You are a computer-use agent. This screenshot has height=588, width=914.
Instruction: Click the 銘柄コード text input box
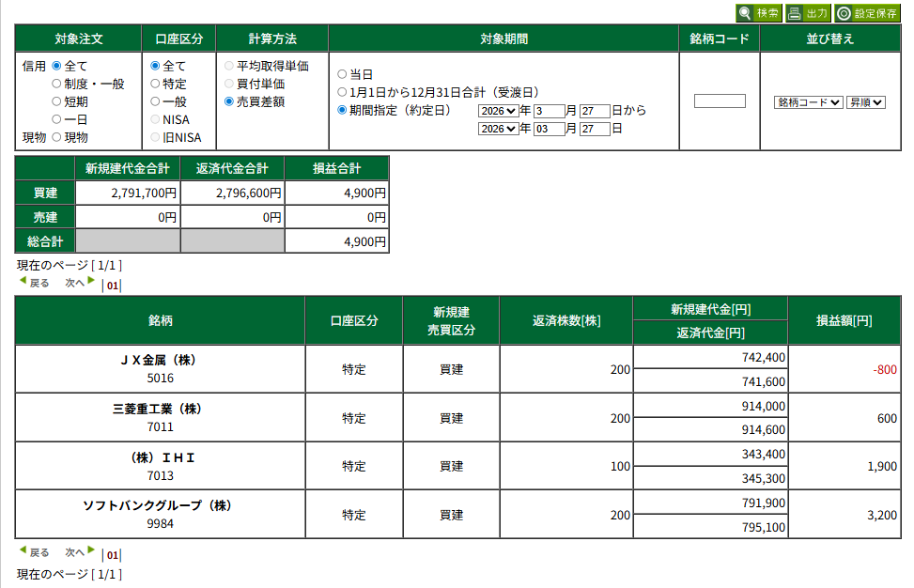click(x=720, y=101)
